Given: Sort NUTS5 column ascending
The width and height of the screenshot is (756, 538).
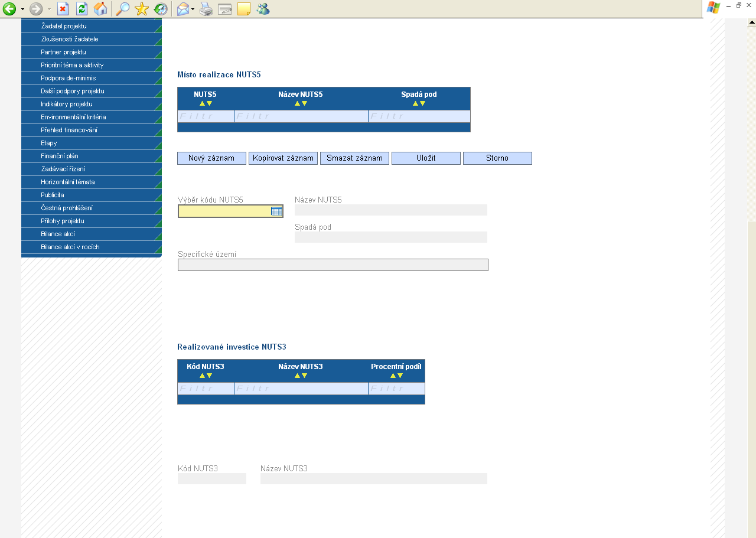Looking at the screenshot, I should (202, 103).
